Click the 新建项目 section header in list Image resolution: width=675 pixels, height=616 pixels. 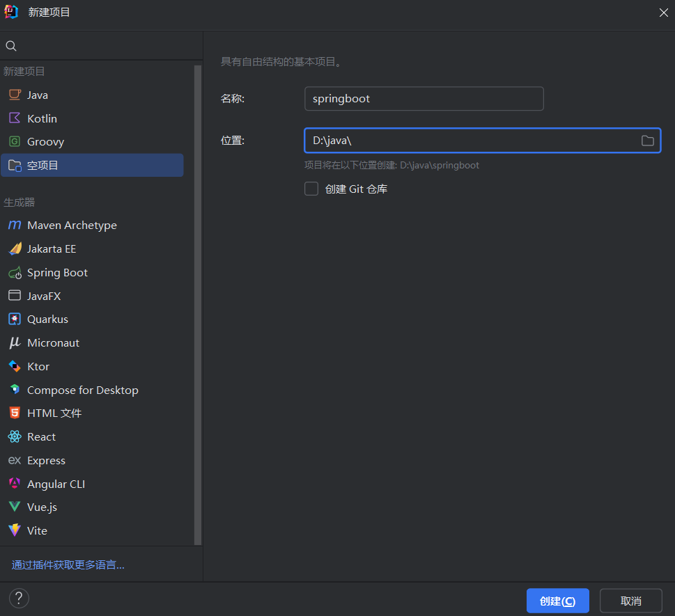(x=24, y=72)
